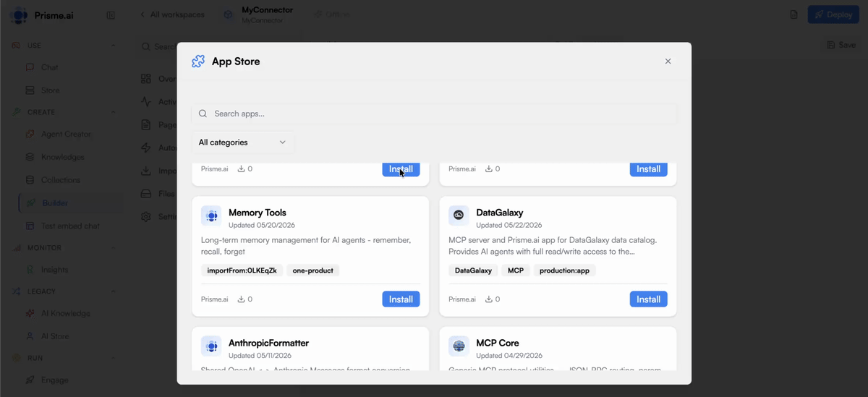Click the Activity pulse icon in workspace menu
The width and height of the screenshot is (868, 397).
pos(146,101)
